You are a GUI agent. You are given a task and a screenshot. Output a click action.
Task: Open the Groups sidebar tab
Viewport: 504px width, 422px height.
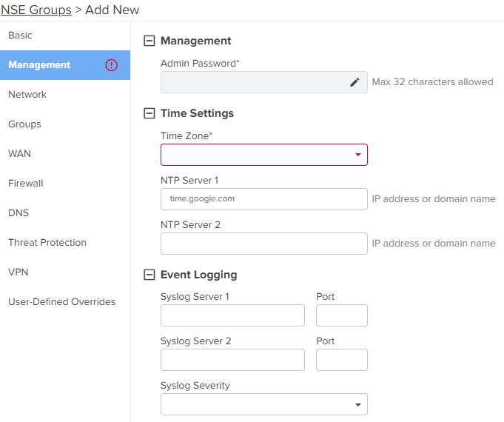(x=65, y=124)
